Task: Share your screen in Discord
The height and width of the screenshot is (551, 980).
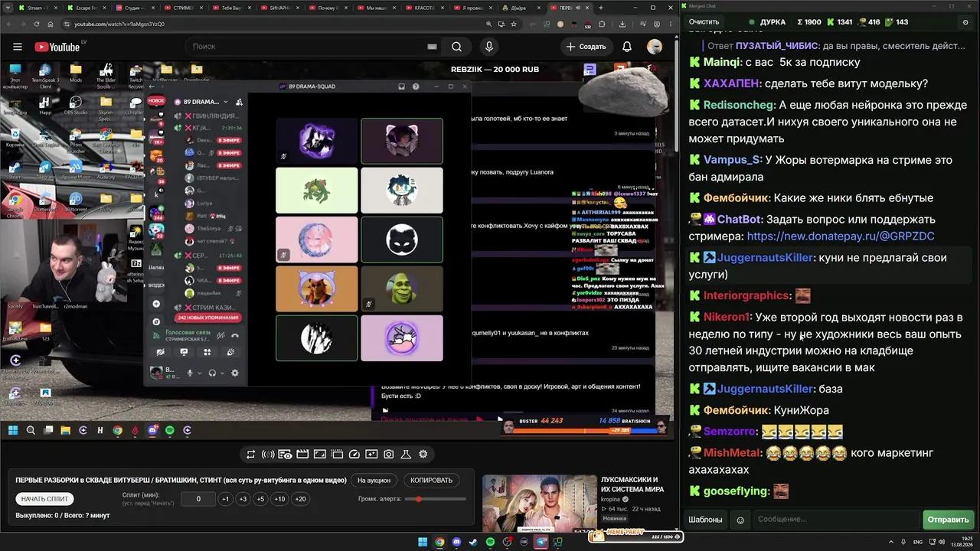Action: coord(184,353)
